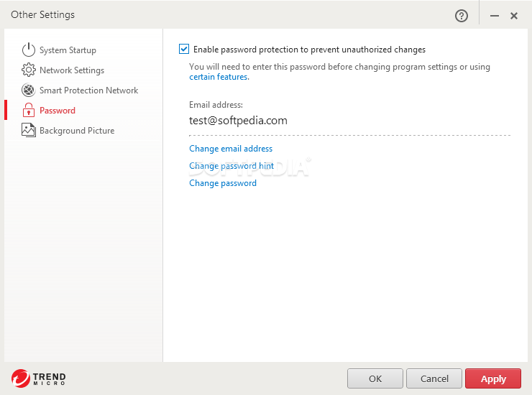
Task: Open System Startup settings section
Action: pyautogui.click(x=68, y=50)
